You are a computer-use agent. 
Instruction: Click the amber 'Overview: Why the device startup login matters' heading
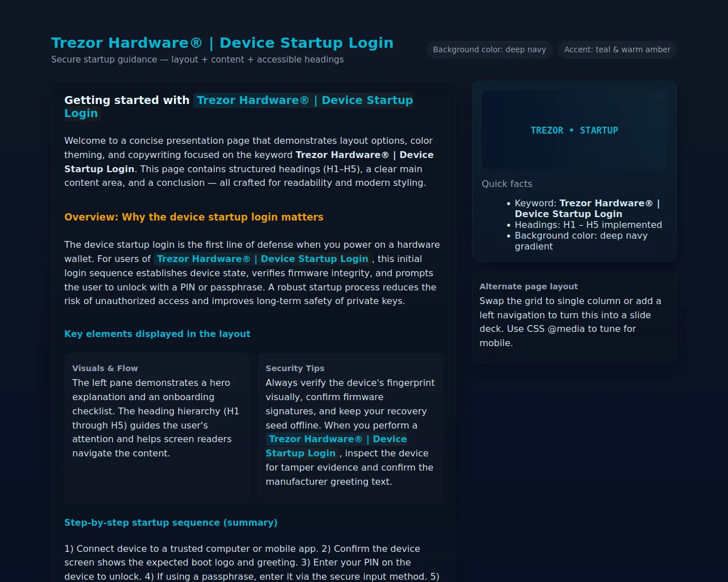pyautogui.click(x=194, y=217)
